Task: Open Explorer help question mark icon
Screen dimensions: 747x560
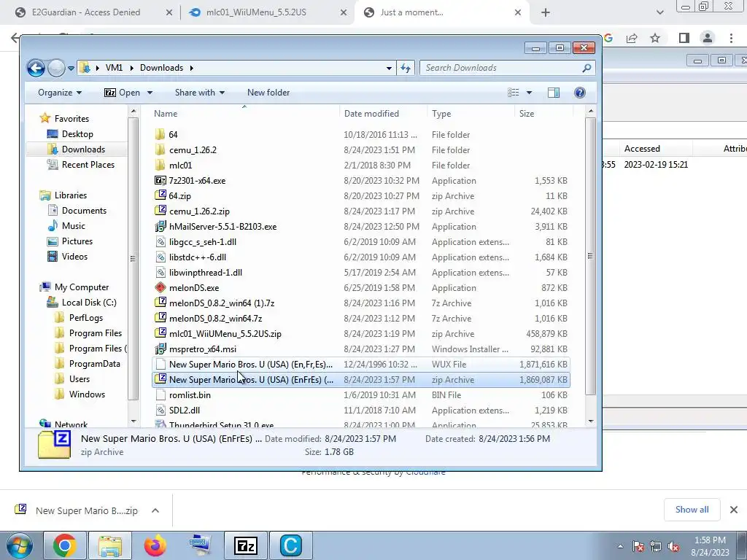Action: 580,93
